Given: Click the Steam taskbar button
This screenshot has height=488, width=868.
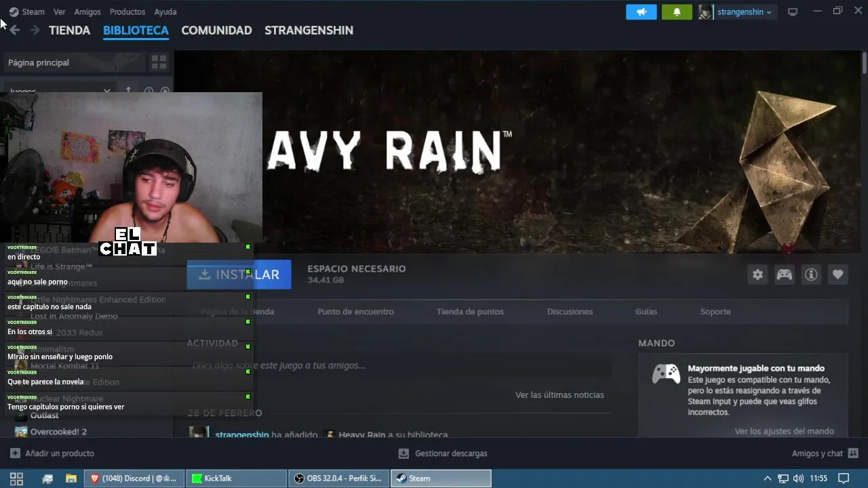Looking at the screenshot, I should click(x=441, y=479).
